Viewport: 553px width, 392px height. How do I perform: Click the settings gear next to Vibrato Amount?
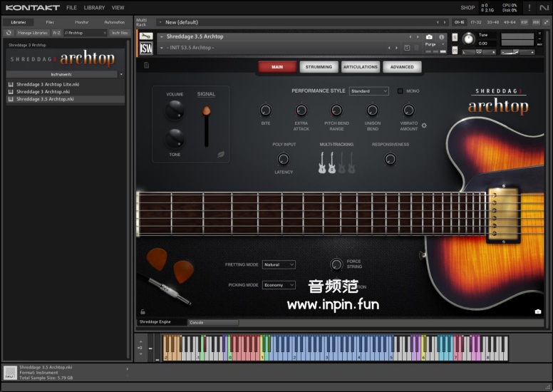coord(424,125)
